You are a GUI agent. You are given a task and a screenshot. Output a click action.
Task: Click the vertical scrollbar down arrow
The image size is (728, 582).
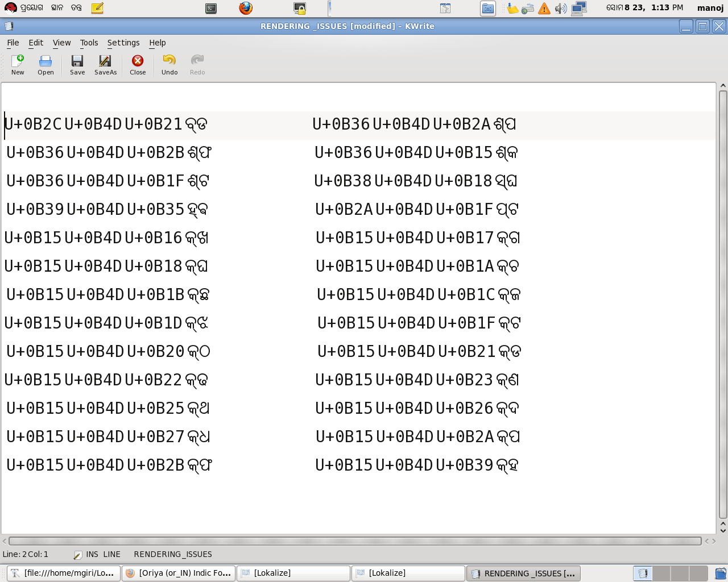point(723,530)
